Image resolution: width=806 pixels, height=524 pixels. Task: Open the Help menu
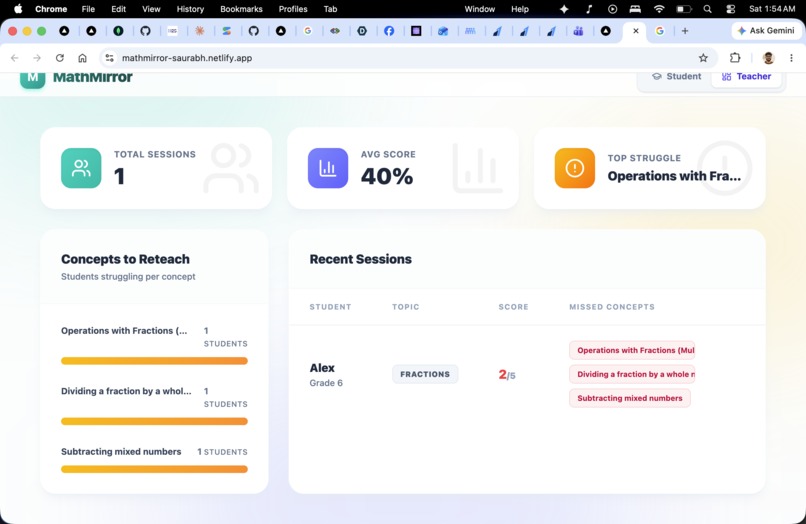520,9
